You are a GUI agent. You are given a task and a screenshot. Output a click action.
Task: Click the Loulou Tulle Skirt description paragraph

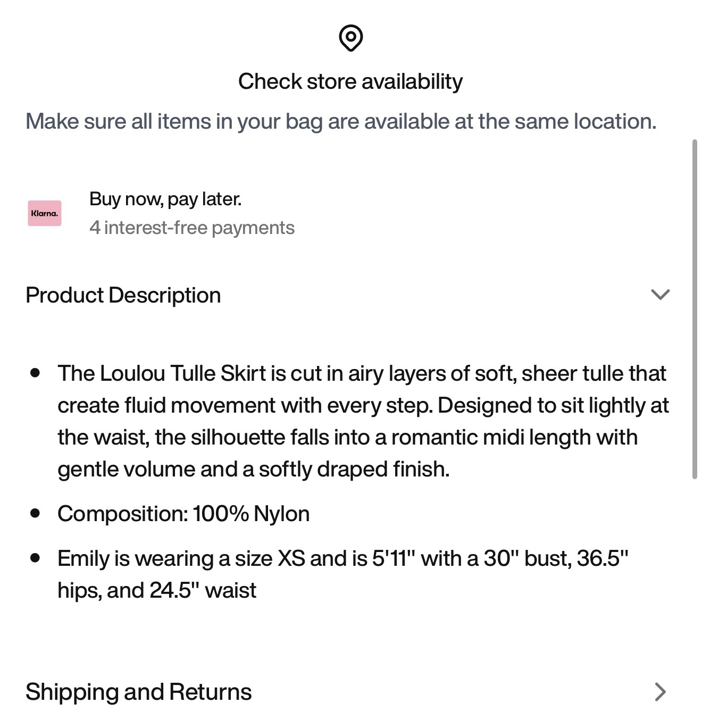(363, 421)
